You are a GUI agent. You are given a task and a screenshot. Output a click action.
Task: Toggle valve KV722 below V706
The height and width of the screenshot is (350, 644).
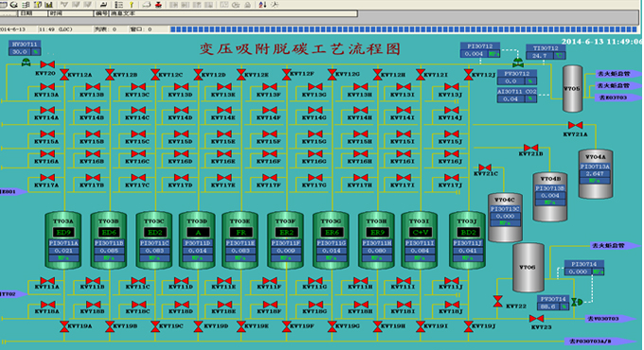click(498, 302)
